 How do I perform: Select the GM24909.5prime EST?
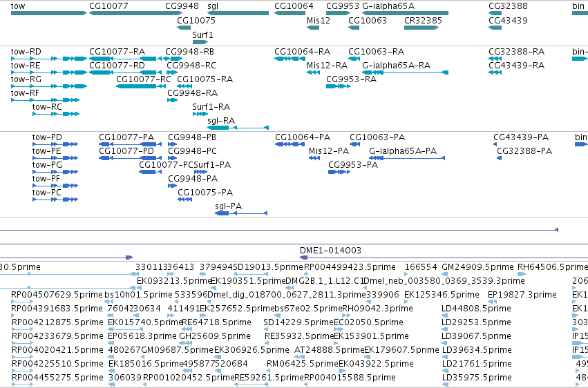[x=445, y=274]
